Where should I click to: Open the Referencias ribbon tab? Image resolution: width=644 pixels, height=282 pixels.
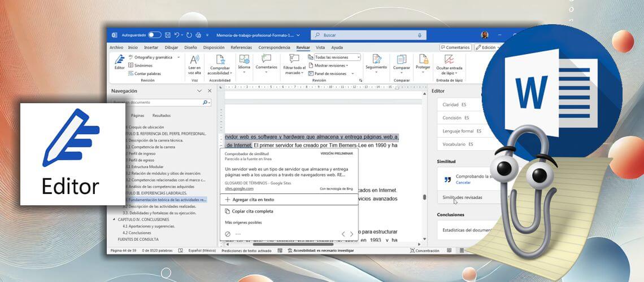click(x=241, y=47)
